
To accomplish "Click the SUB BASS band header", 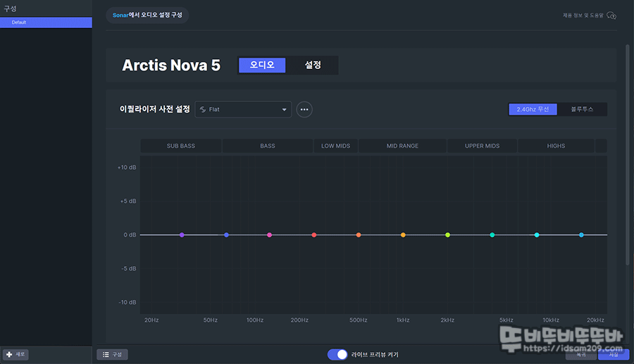I will pyautogui.click(x=181, y=146).
